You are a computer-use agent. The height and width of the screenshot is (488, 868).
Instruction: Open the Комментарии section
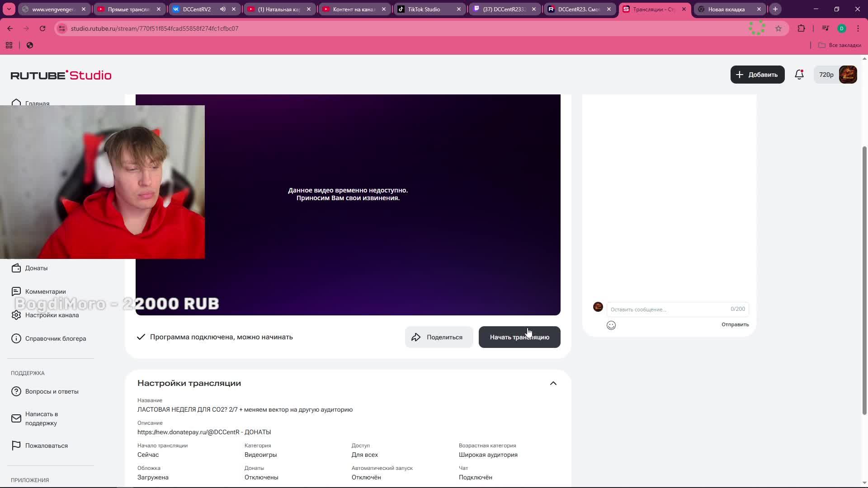click(x=46, y=291)
